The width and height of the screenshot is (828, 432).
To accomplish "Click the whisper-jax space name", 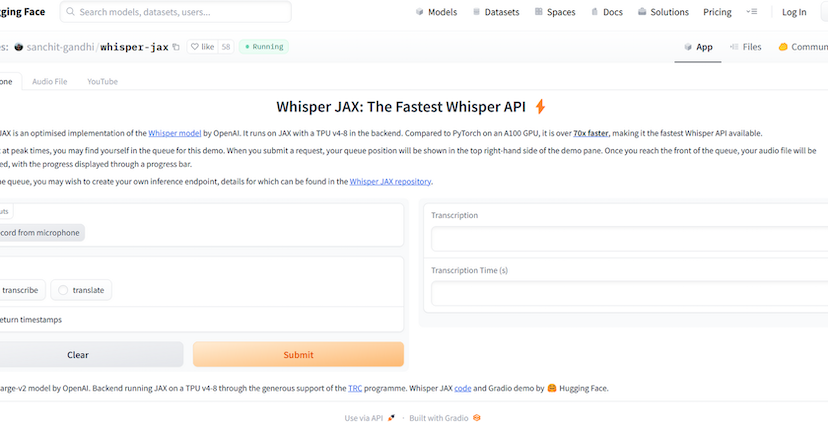I will click(134, 47).
